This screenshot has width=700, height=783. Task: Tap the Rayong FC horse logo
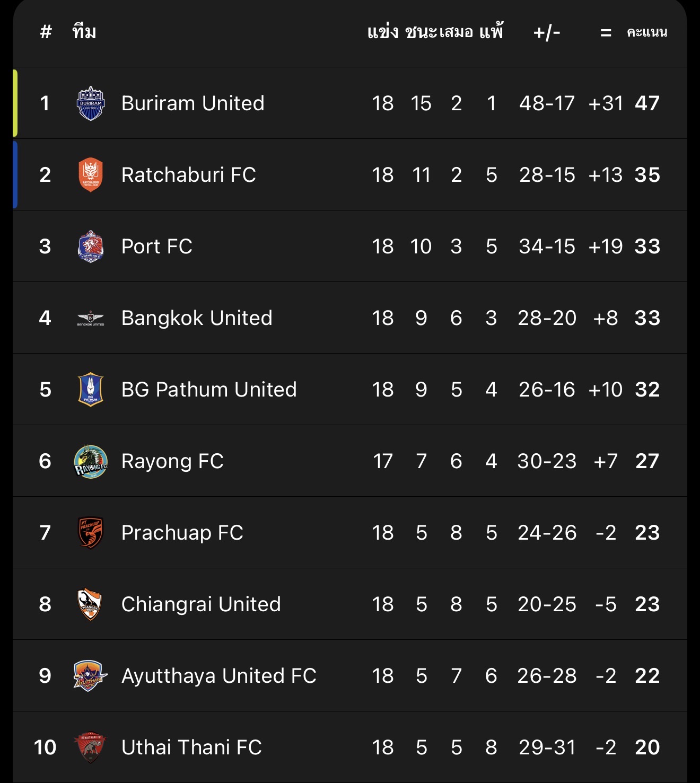pyautogui.click(x=91, y=461)
